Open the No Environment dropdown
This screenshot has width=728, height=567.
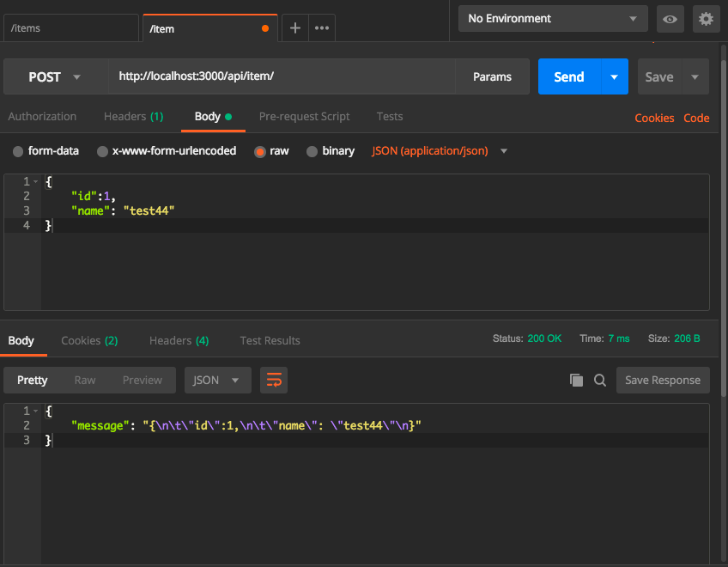click(553, 19)
